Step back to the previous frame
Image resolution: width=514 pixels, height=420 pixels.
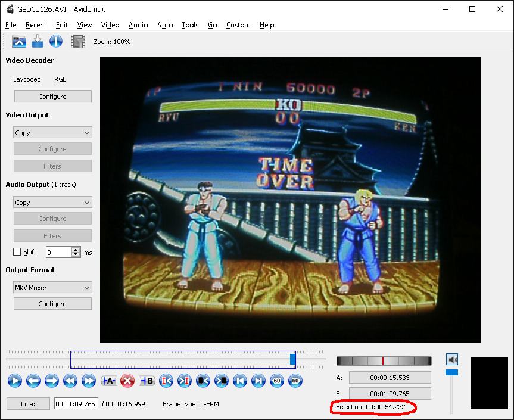coord(33,381)
